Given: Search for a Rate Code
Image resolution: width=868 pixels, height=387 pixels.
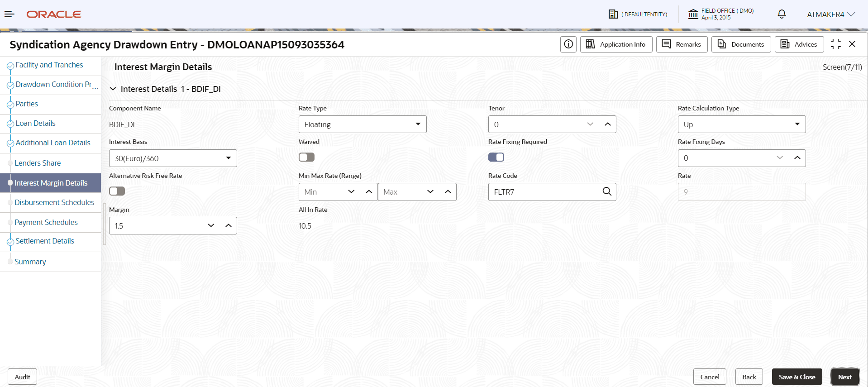Looking at the screenshot, I should pyautogui.click(x=607, y=192).
